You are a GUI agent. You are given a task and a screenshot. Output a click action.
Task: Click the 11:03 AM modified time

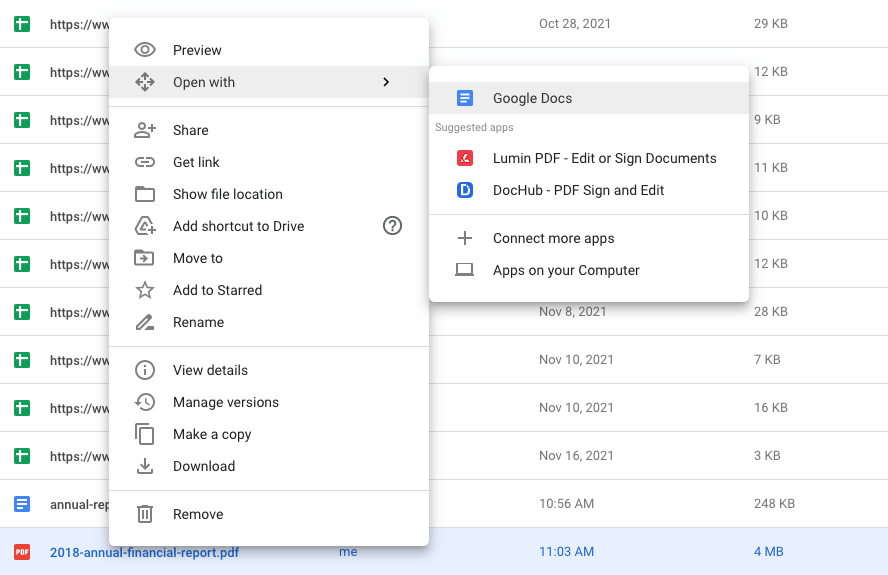pyautogui.click(x=566, y=552)
